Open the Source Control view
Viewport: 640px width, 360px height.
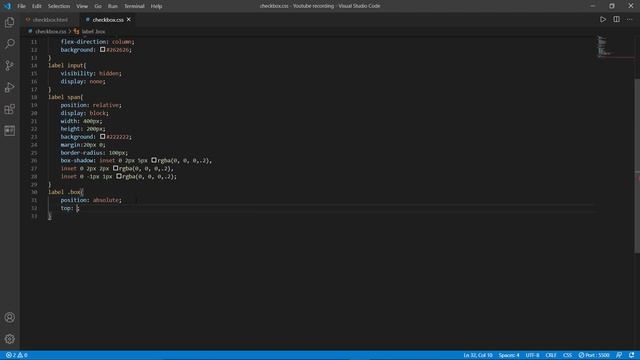tap(10, 65)
